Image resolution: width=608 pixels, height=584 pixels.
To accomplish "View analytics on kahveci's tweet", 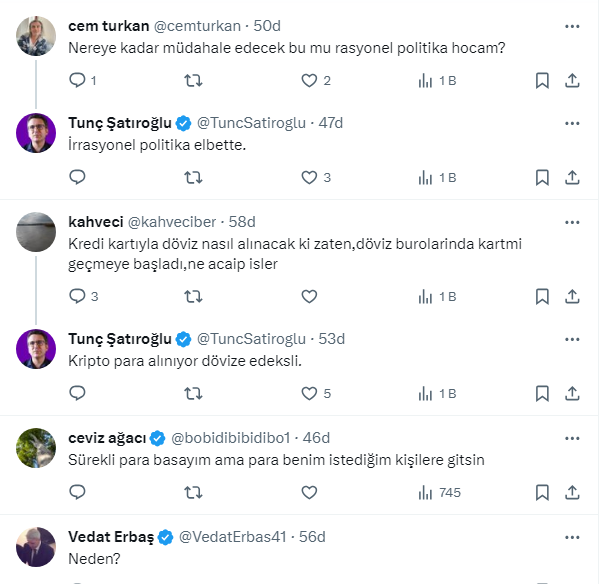I will (436, 296).
